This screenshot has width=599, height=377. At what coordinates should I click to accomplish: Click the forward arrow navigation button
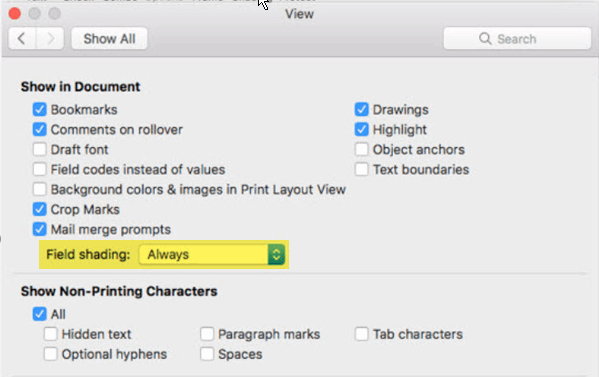tap(50, 39)
